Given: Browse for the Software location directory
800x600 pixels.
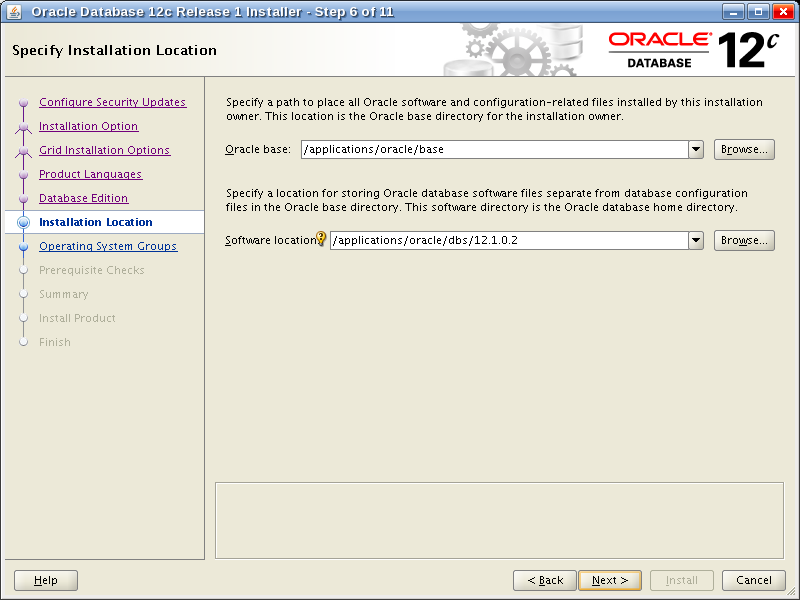Looking at the screenshot, I should pyautogui.click(x=744, y=241).
